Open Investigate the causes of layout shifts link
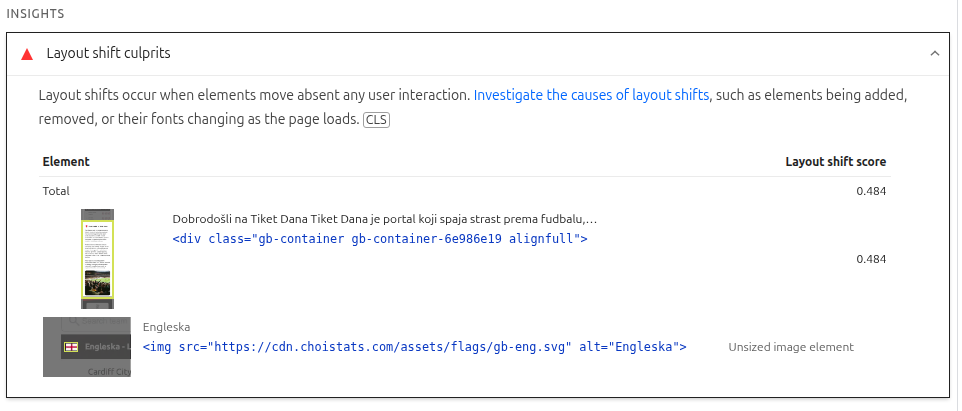962x411 pixels. (591, 96)
